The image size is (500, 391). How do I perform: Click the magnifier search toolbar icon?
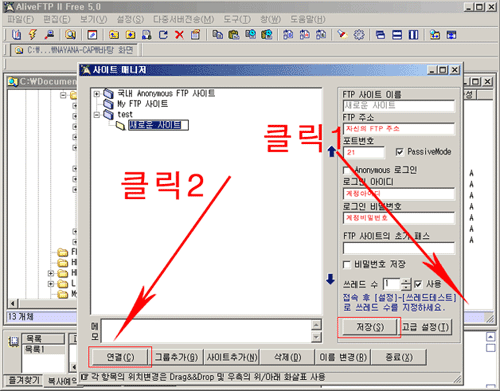[70, 35]
